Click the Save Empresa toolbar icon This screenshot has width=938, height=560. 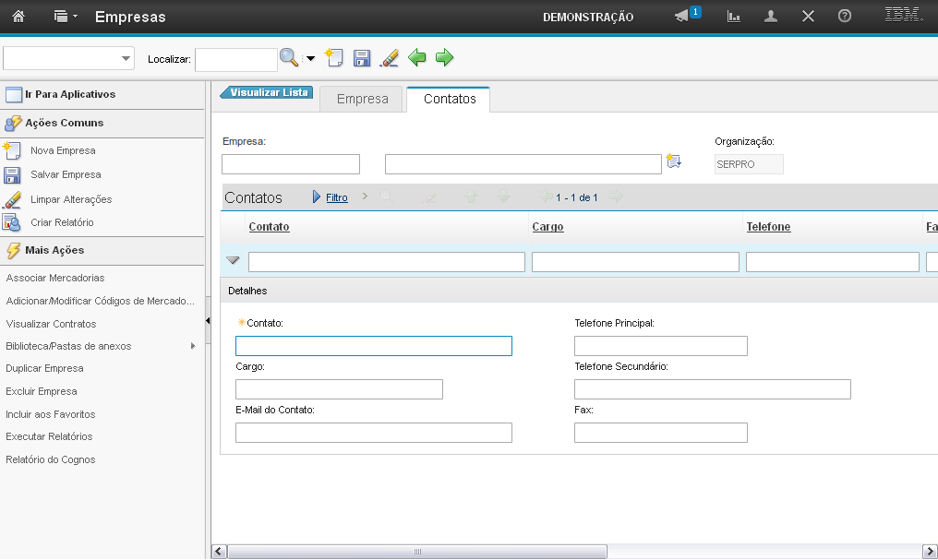[362, 58]
